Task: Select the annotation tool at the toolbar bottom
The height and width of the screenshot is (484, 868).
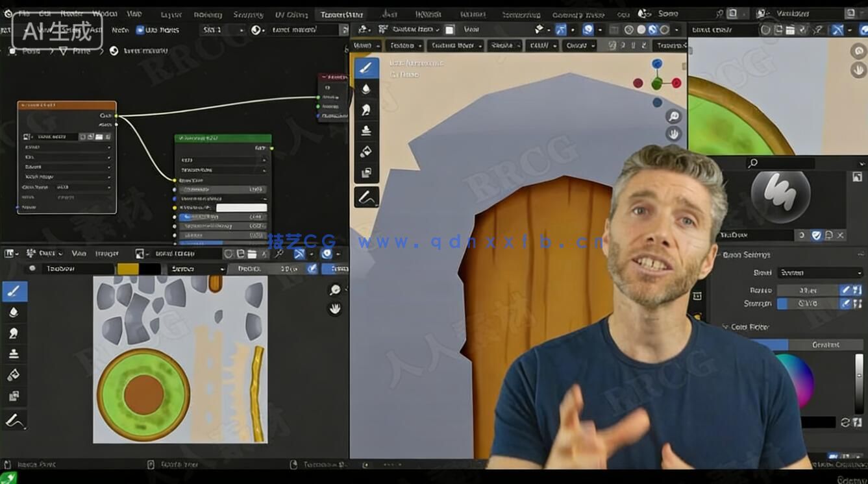Action: [366, 196]
